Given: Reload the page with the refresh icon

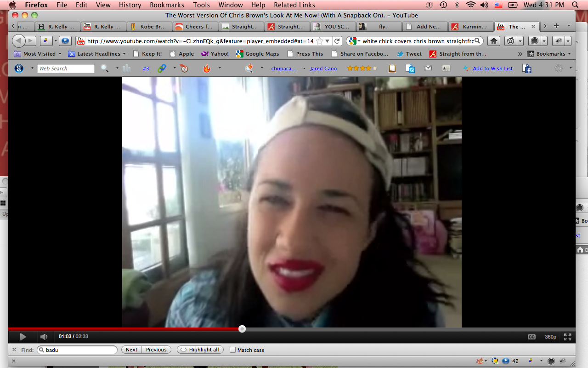Looking at the screenshot, I should (337, 41).
